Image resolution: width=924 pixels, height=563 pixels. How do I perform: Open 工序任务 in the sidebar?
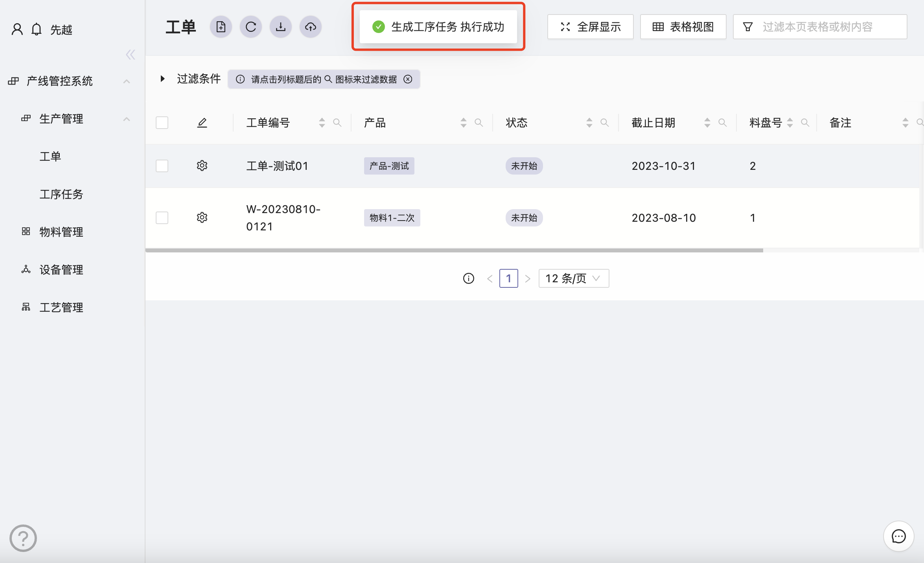(61, 194)
